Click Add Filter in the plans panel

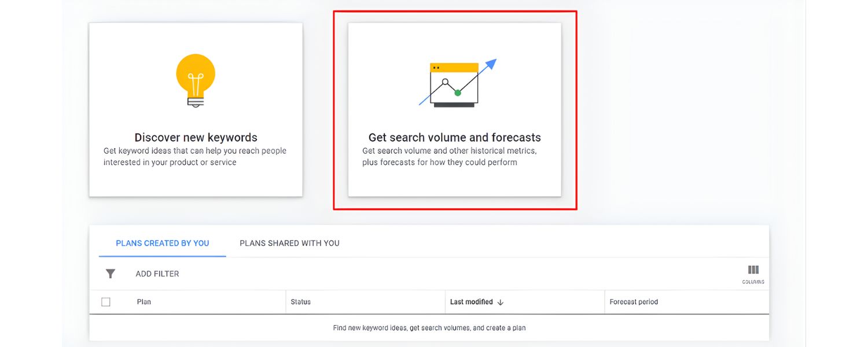point(156,274)
